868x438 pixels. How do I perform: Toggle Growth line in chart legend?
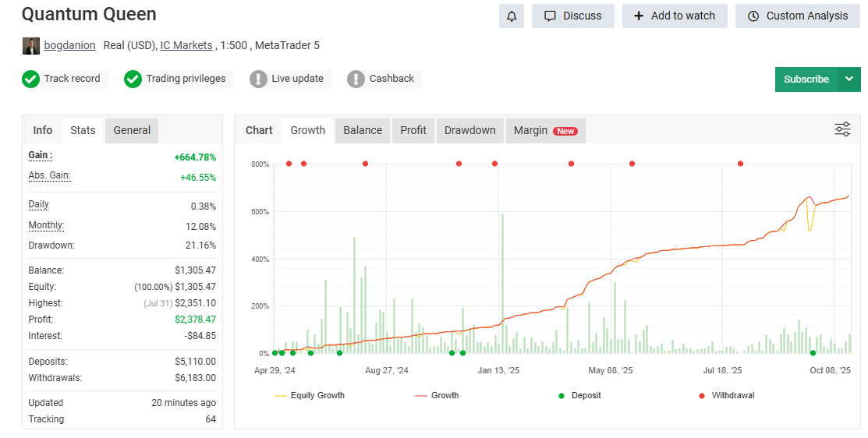[437, 395]
